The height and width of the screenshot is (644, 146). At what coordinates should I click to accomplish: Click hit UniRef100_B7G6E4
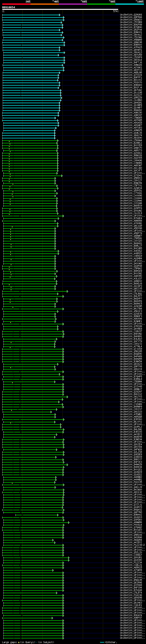tap(131, 218)
